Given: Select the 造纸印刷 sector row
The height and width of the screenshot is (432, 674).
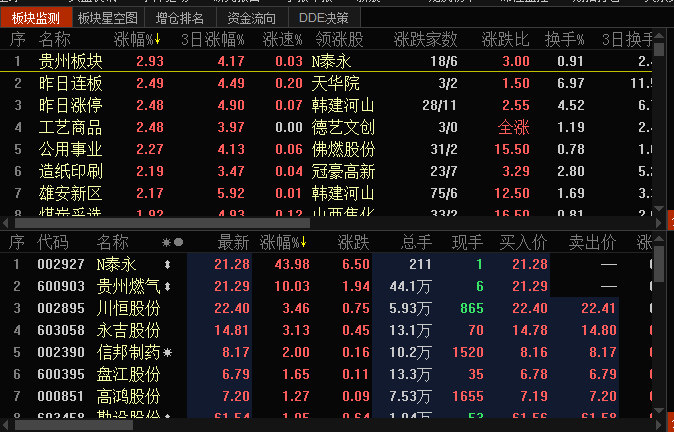Looking at the screenshot, I should point(326,171).
